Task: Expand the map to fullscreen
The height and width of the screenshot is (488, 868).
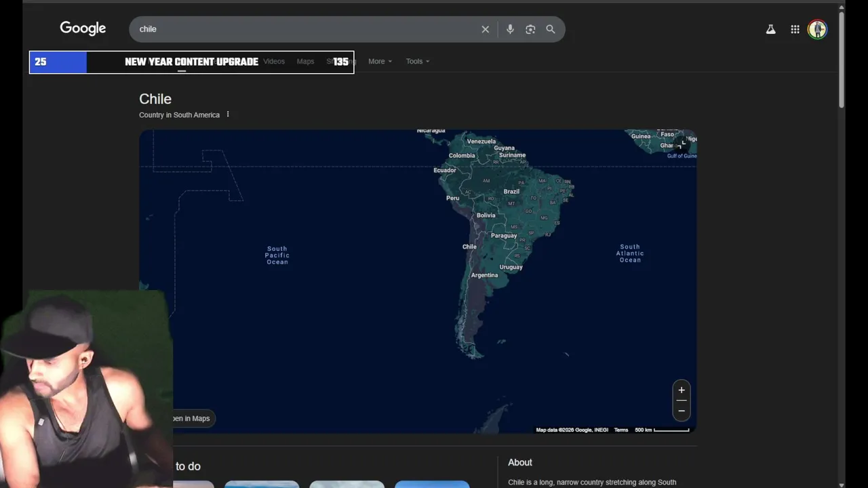Action: pos(682,144)
